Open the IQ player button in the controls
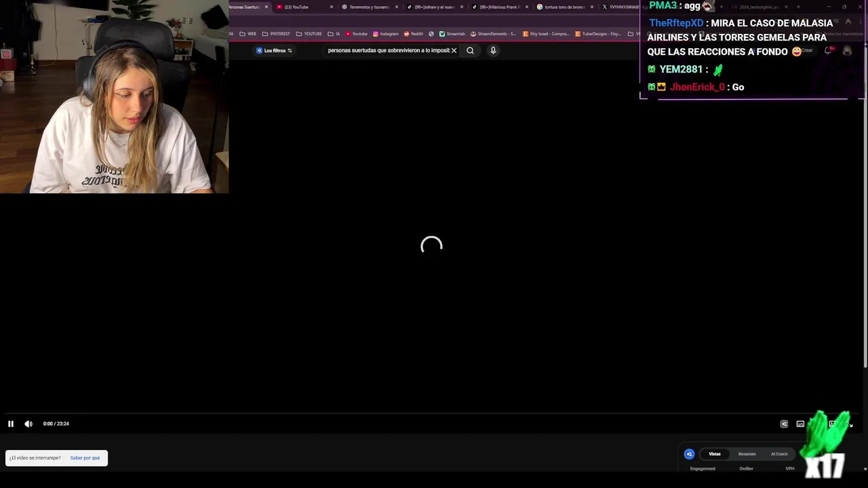The width and height of the screenshot is (868, 488). [784, 424]
